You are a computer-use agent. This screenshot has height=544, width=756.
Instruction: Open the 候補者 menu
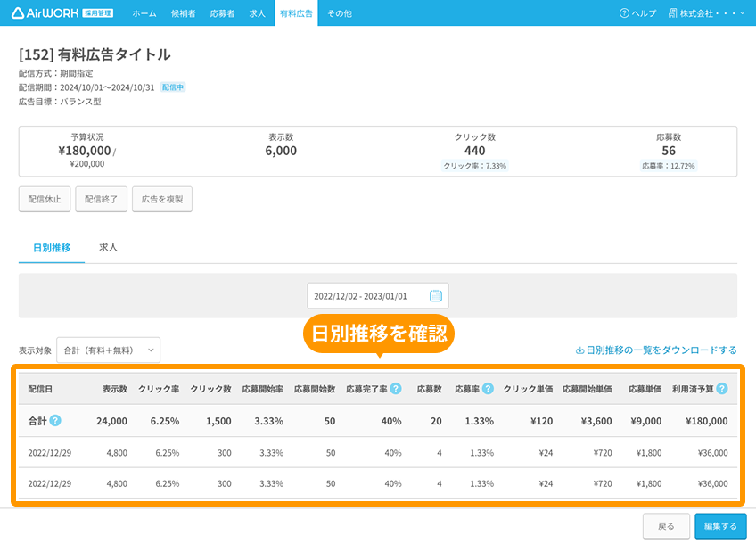(x=184, y=13)
